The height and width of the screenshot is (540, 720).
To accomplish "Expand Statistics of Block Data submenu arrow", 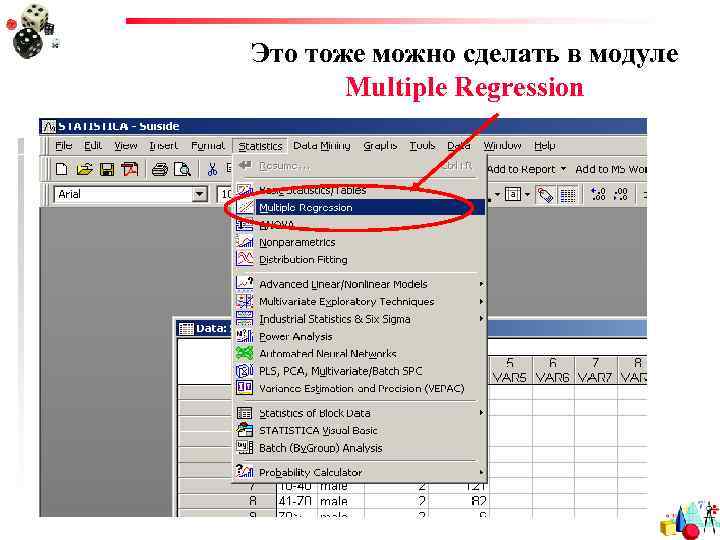I will (x=481, y=413).
